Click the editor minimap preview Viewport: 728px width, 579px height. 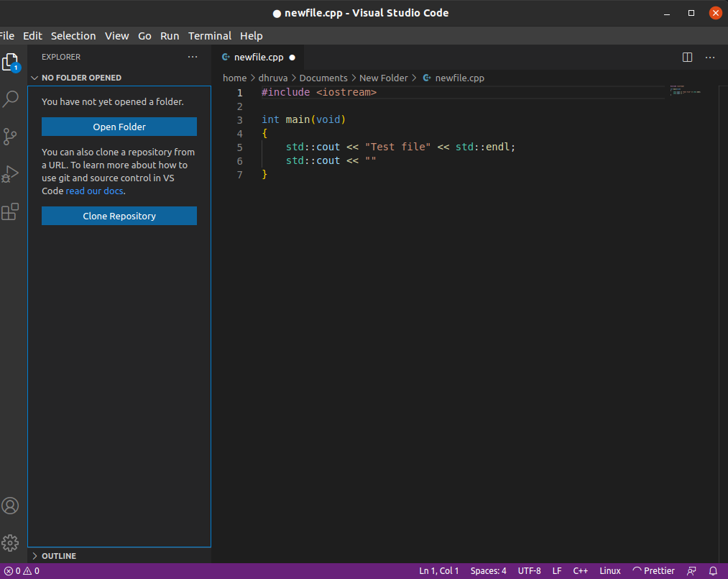coord(686,91)
